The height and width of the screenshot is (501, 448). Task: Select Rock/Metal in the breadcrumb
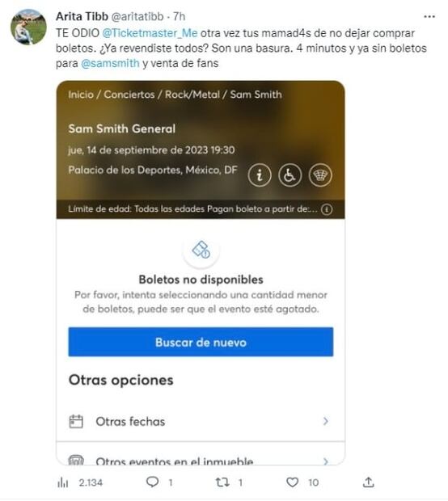(x=192, y=95)
